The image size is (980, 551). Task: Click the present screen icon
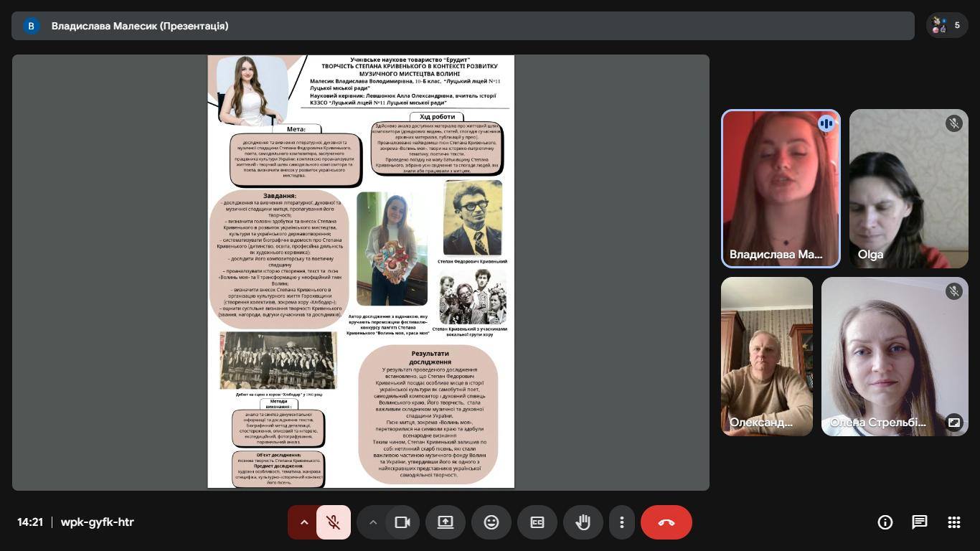[445, 522]
